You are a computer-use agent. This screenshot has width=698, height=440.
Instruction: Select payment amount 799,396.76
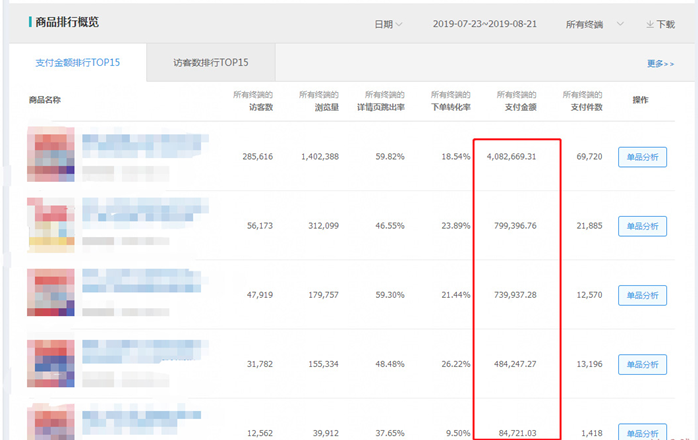coord(515,226)
